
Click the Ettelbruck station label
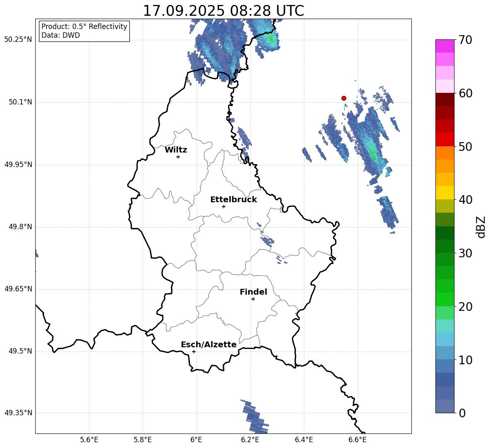tap(233, 200)
